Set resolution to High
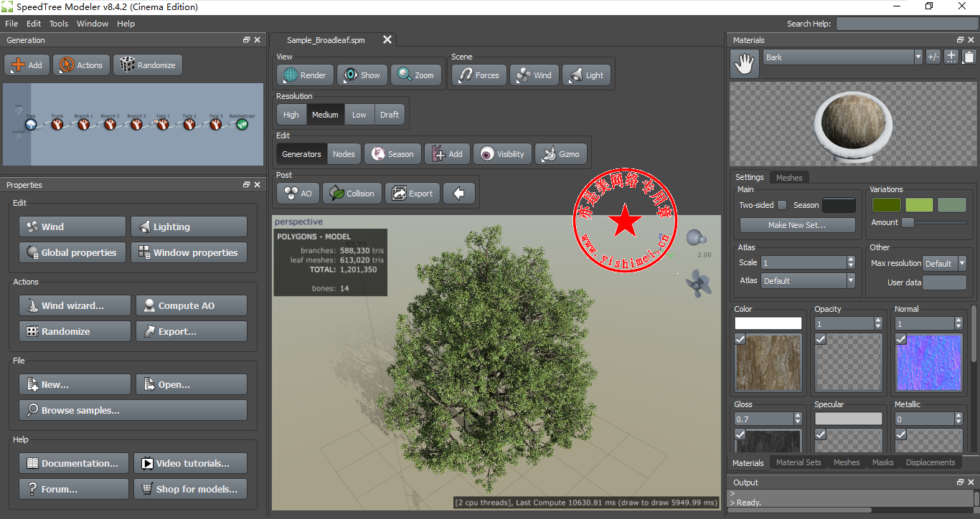Viewport: 980px width, 519px height. pyautogui.click(x=291, y=115)
